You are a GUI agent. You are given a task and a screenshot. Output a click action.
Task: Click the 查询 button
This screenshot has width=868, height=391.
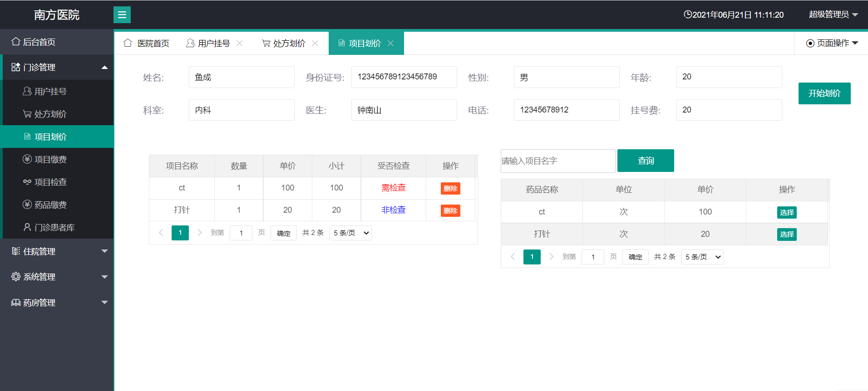[x=646, y=161]
